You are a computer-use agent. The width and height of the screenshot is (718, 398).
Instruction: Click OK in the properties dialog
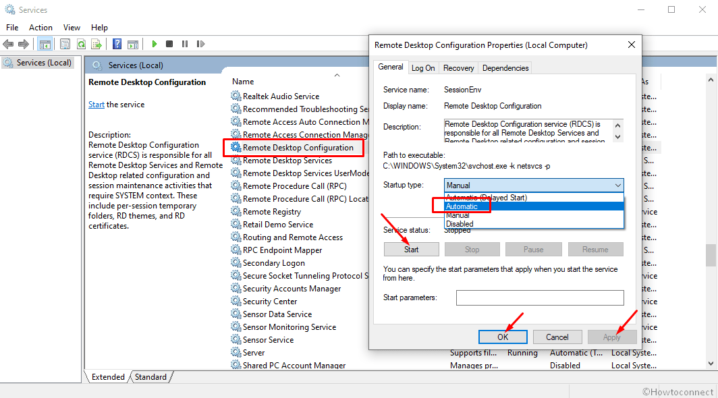(x=503, y=337)
